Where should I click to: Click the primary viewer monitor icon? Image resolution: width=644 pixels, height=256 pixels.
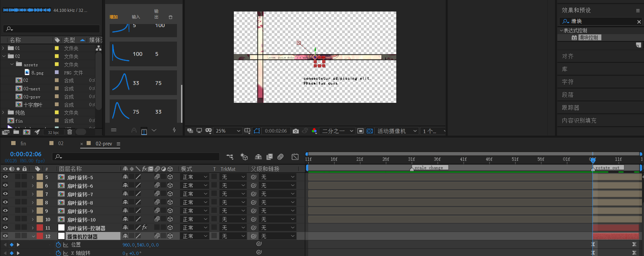(x=199, y=131)
